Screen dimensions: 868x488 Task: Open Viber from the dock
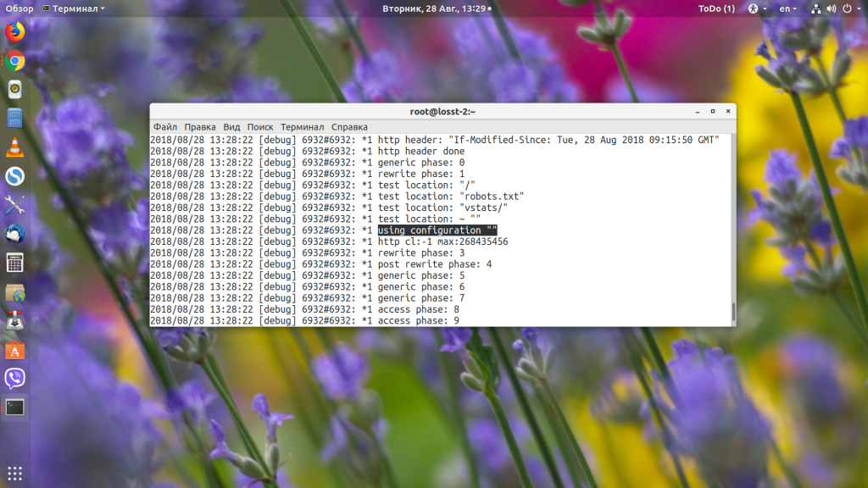pos(14,378)
